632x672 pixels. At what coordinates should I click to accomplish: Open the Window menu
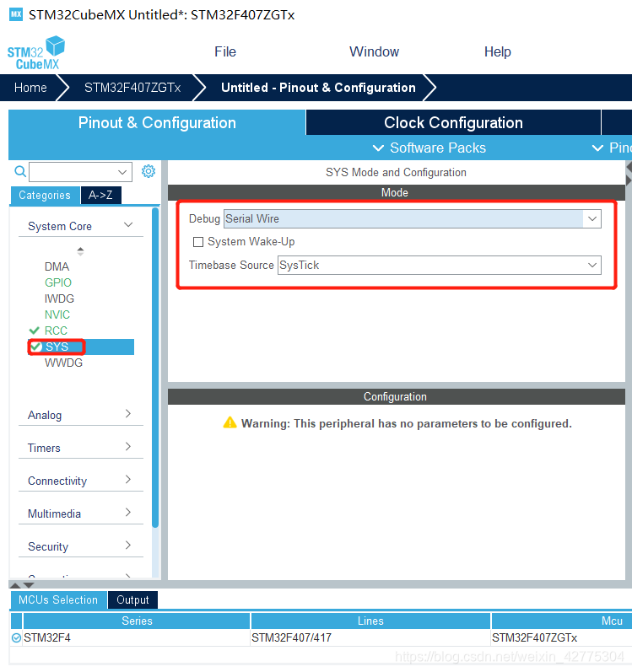[x=374, y=52]
